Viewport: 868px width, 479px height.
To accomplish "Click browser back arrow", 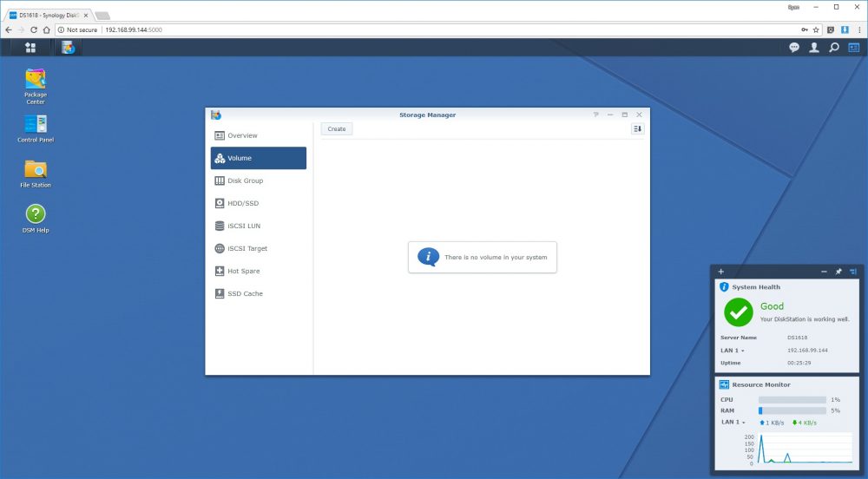I will (9, 30).
